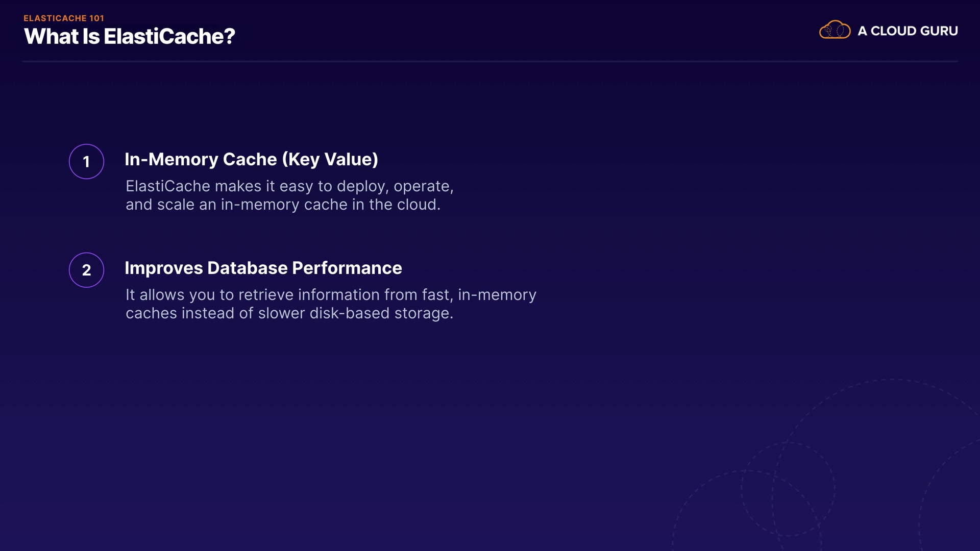
Task: Click the line "and scale an in-memory cache in the cloud."
Action: (x=283, y=205)
